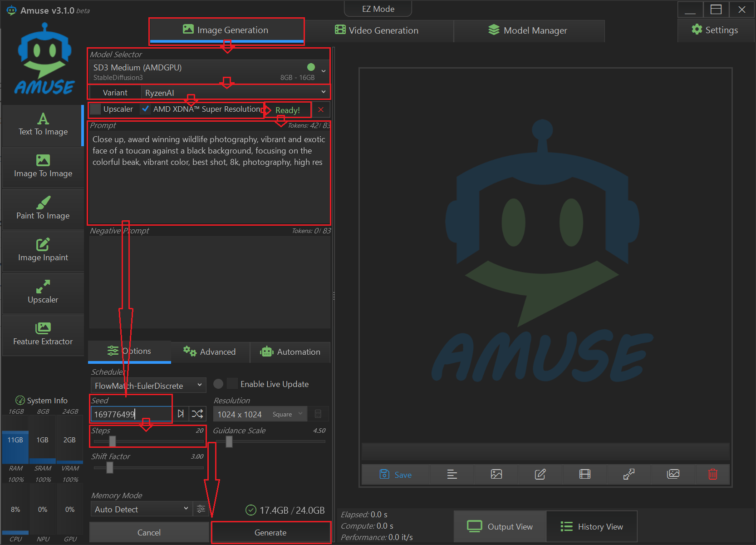
Task: Click the Guidance Scale slider handle
Action: click(229, 441)
